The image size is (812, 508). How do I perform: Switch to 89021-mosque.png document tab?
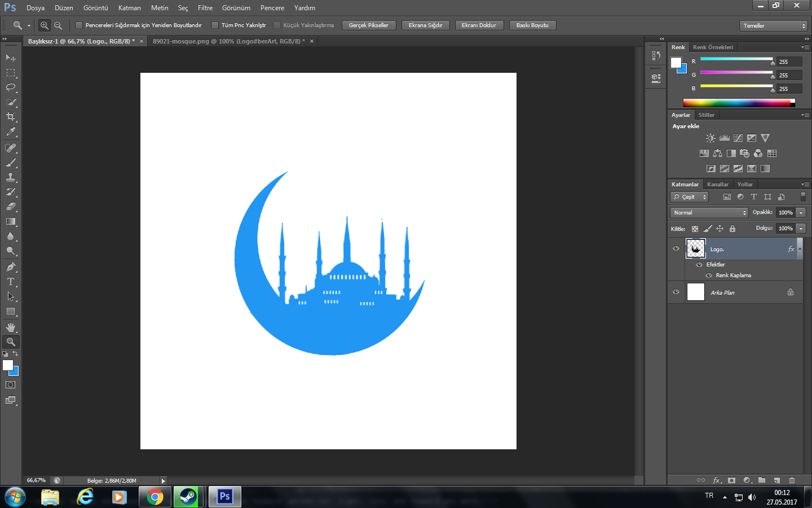pos(229,41)
